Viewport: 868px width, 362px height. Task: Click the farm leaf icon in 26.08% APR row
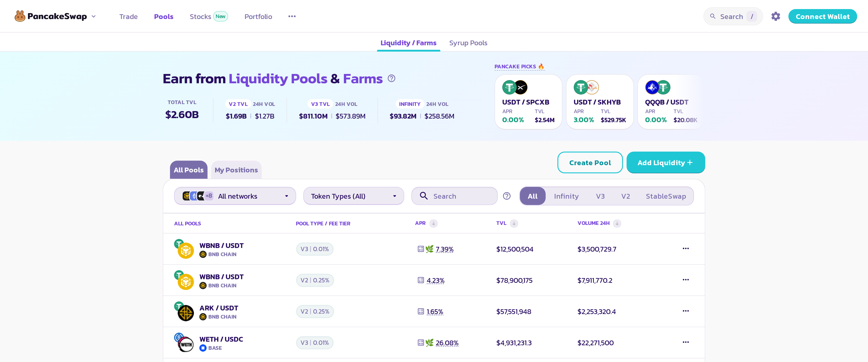(x=429, y=343)
